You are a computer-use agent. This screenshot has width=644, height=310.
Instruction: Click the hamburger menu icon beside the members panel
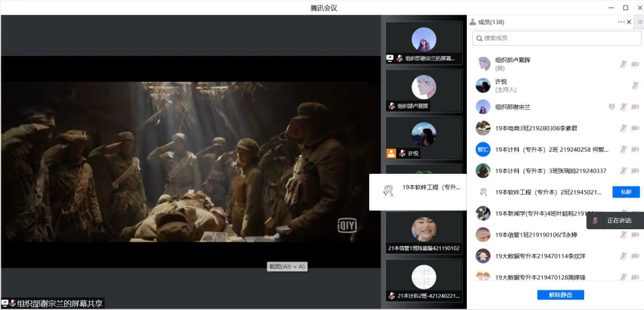tap(640, 22)
